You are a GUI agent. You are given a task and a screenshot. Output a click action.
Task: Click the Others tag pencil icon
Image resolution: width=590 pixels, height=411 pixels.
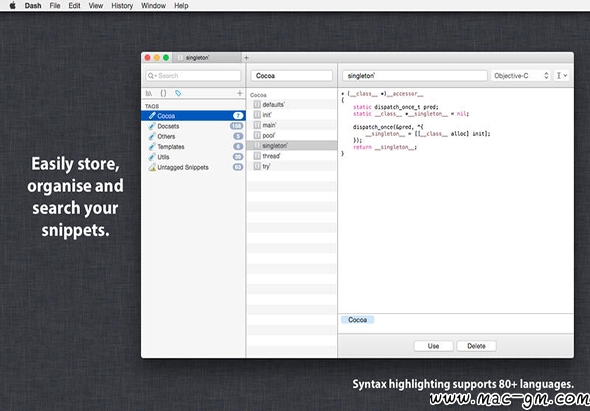(x=152, y=136)
